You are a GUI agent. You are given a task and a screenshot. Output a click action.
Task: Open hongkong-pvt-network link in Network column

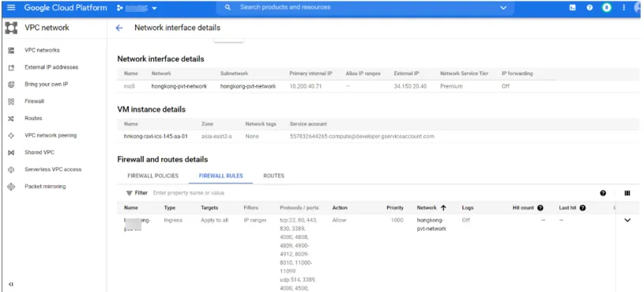[x=179, y=86]
